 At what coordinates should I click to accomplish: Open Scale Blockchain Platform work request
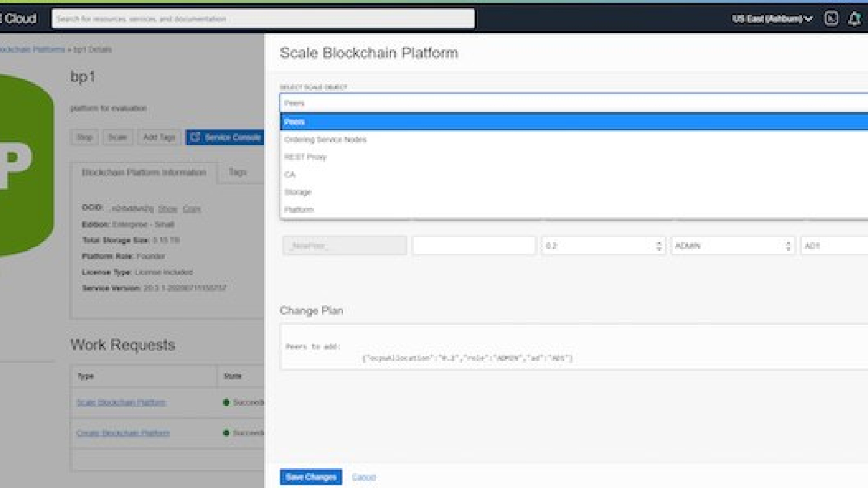[x=121, y=402]
